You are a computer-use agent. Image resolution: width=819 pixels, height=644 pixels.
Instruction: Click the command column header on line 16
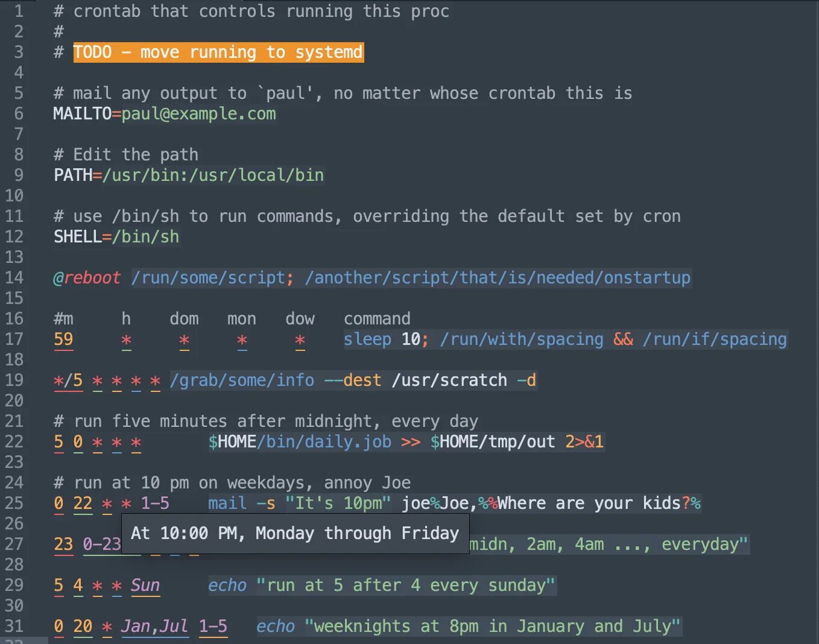click(x=377, y=319)
